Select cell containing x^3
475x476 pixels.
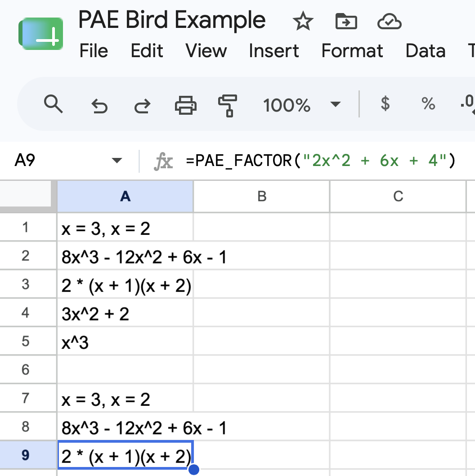125,341
